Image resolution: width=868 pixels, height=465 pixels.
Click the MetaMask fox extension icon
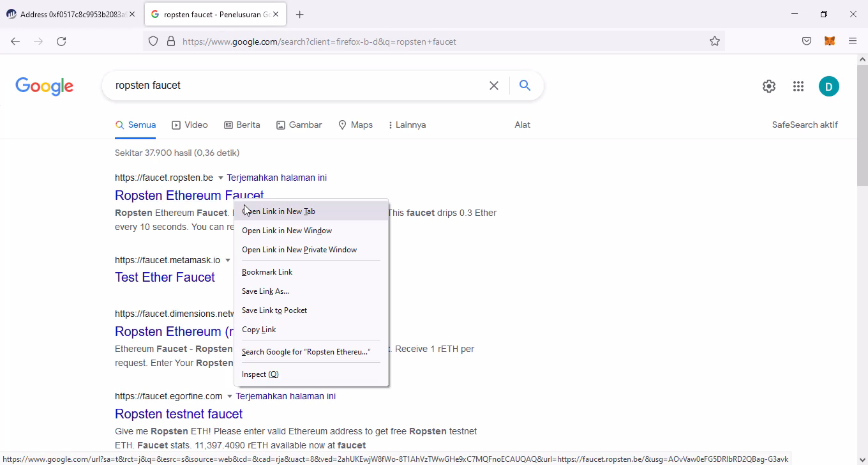pyautogui.click(x=829, y=41)
